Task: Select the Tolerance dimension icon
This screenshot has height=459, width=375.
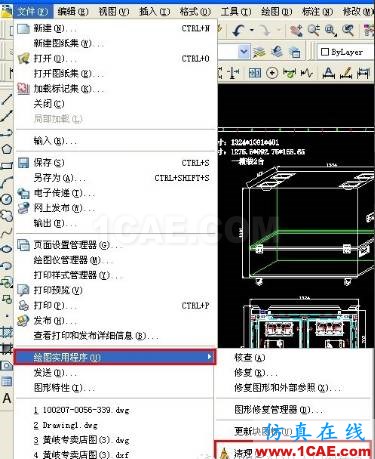Action: (255, 73)
